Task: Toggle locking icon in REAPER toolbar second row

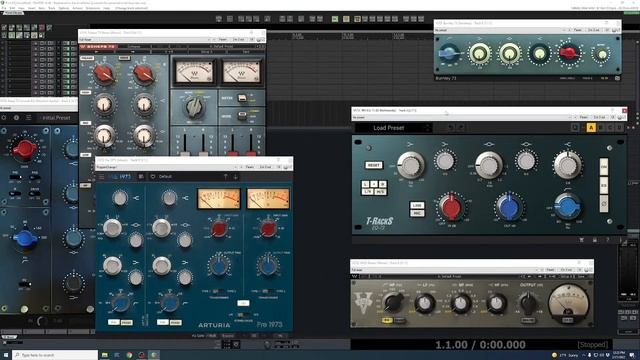Action: click(x=42, y=36)
